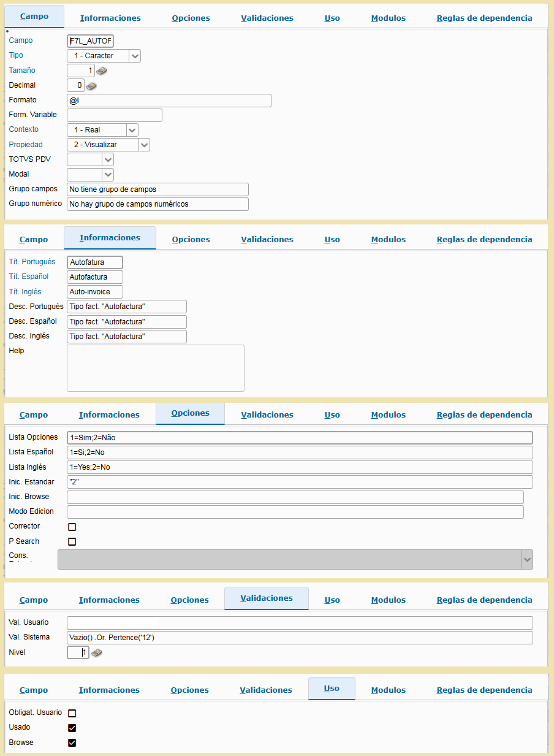Click the Formato field containing @!
The height and width of the screenshot is (756, 554).
[169, 101]
